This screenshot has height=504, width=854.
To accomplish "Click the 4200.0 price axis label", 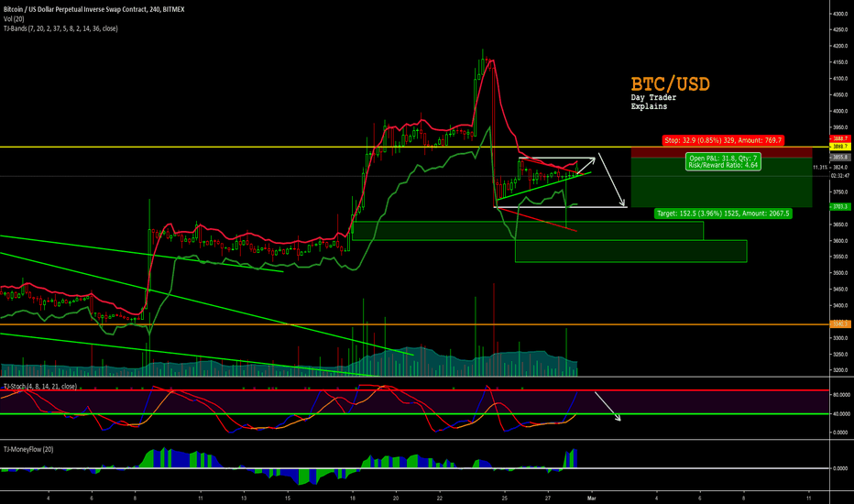I will pyautogui.click(x=840, y=47).
